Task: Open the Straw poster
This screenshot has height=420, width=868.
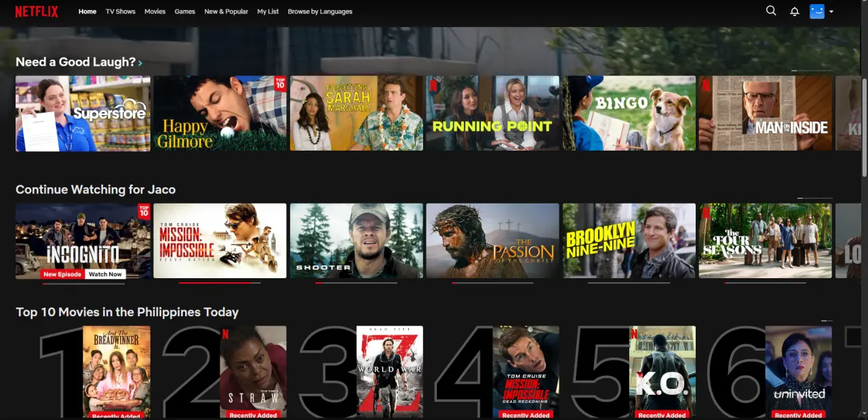Action: coord(253,372)
